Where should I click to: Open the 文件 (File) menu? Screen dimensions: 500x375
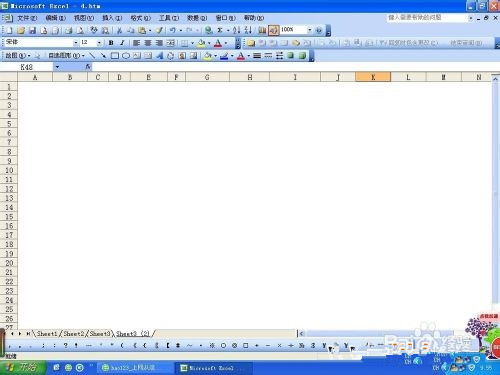coord(27,18)
